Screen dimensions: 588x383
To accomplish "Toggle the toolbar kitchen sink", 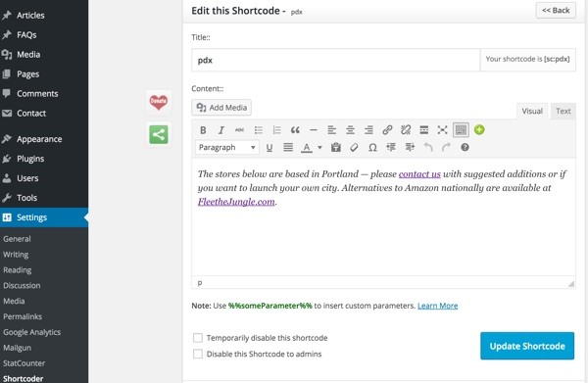I will (461, 130).
